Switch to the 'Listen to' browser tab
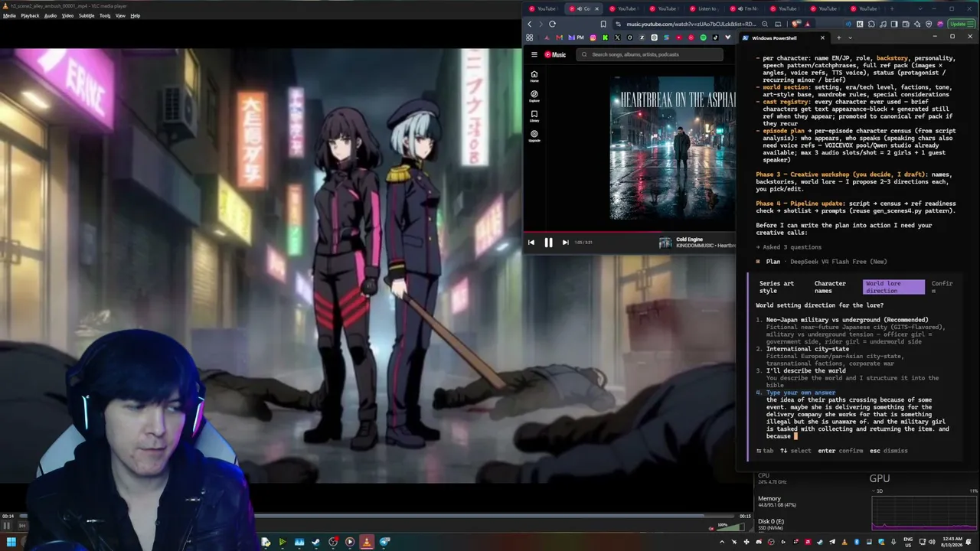 704,9
